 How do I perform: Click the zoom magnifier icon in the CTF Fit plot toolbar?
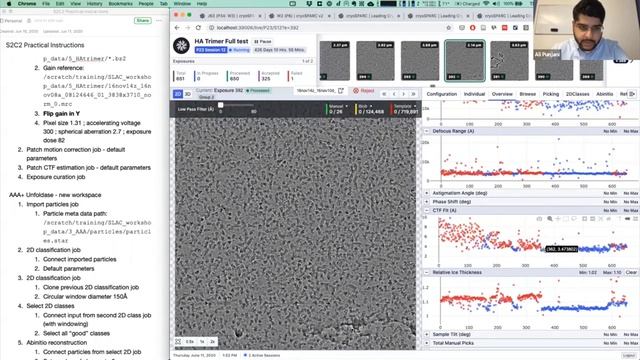click(550, 219)
